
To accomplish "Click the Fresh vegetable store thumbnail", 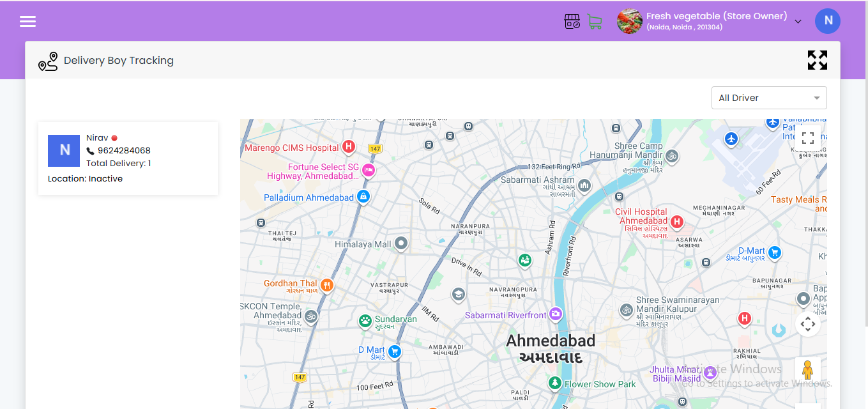I will [x=629, y=21].
